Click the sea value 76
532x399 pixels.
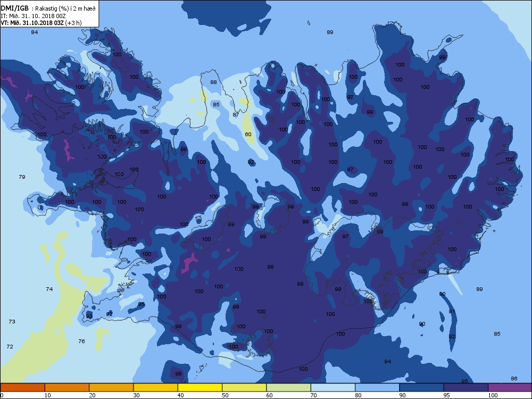81,342
